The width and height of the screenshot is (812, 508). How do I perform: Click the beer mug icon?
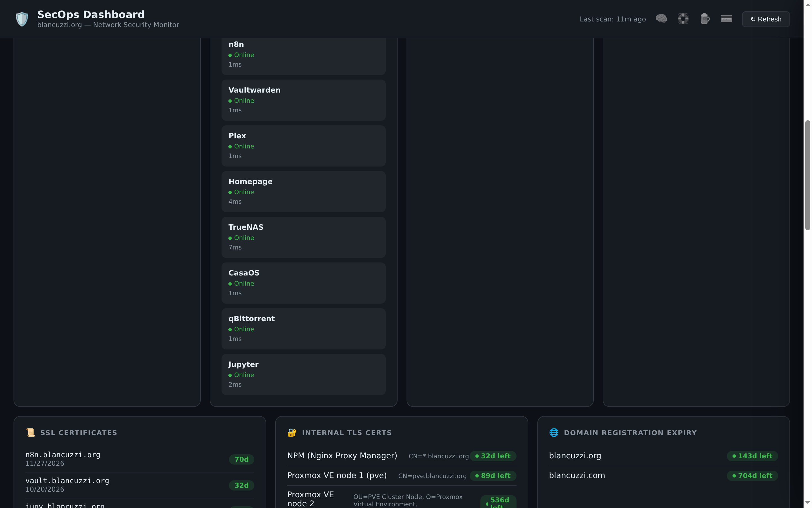pyautogui.click(x=705, y=19)
